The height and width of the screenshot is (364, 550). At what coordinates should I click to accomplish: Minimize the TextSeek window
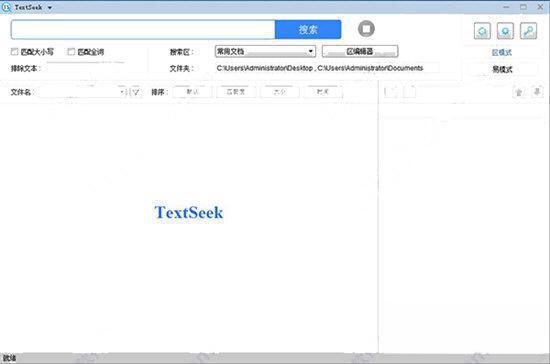pyautogui.click(x=506, y=7)
